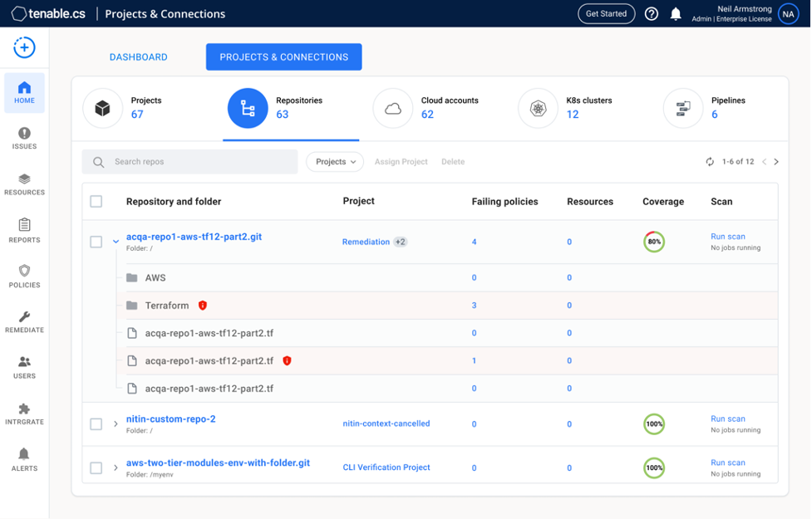Click the Get Started button

pos(606,13)
